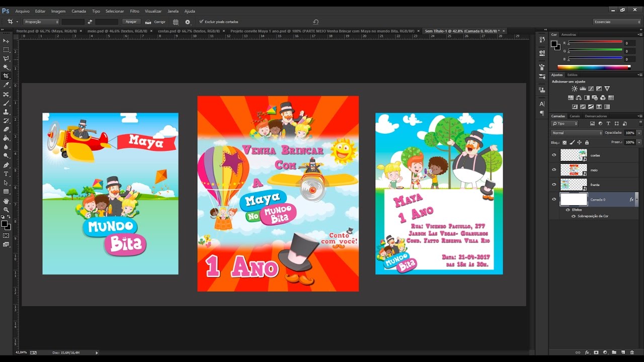Viewport: 644px width, 362px height.
Task: Select the Zoom tool
Action: click(x=6, y=210)
